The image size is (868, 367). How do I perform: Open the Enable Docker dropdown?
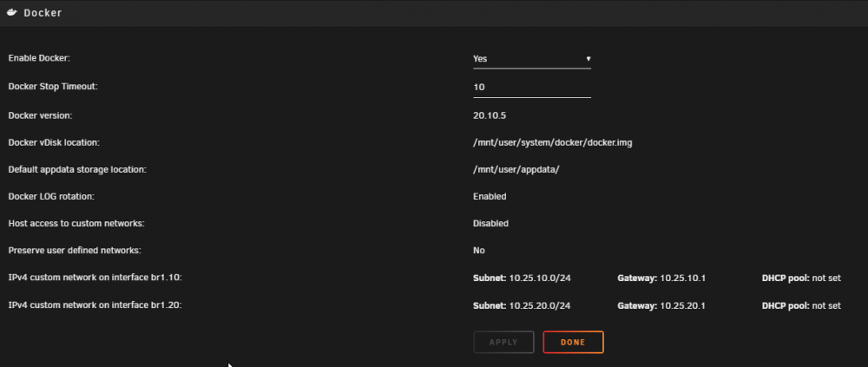click(x=532, y=59)
